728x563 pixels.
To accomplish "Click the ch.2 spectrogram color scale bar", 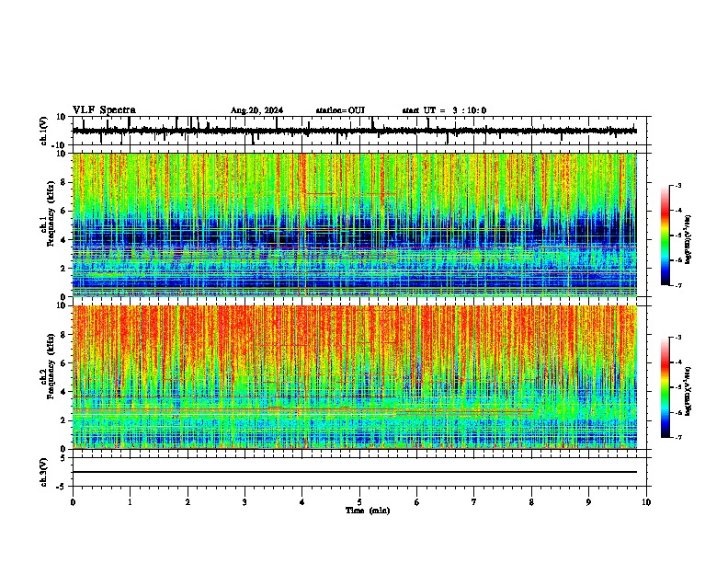I will [665, 387].
